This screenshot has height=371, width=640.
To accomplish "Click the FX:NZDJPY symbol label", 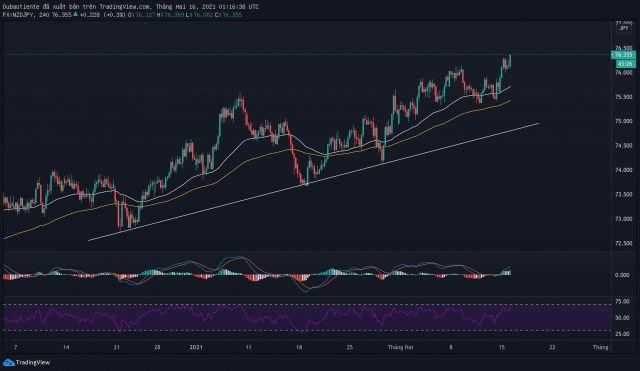I will pyautogui.click(x=20, y=15).
